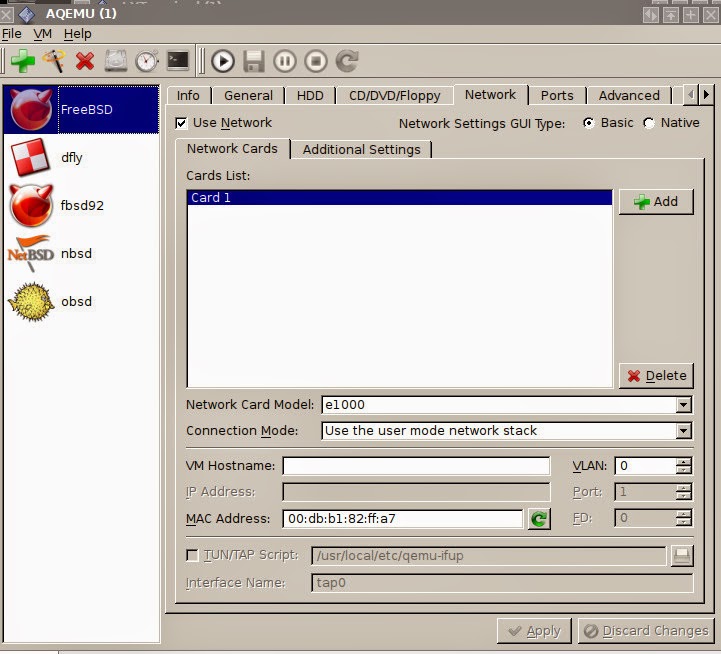Expand the Connection Mode dropdown
Screen dimensions: 721x654
683,431
